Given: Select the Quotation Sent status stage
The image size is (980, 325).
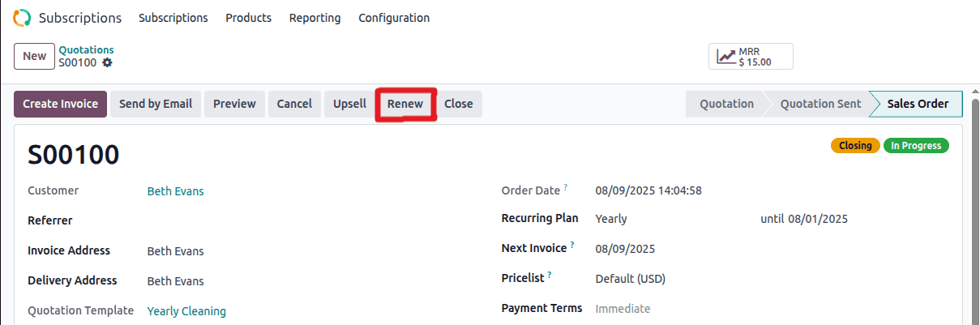Looking at the screenshot, I should click(820, 104).
